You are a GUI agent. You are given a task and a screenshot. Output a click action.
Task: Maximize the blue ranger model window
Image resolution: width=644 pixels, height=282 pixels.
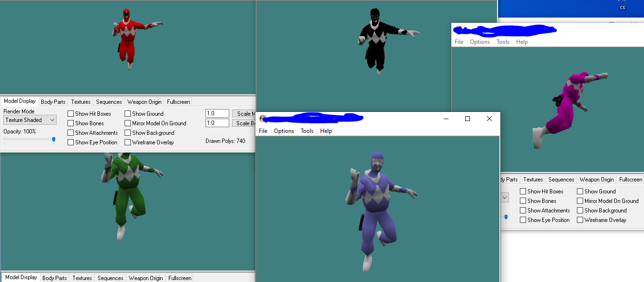click(468, 119)
